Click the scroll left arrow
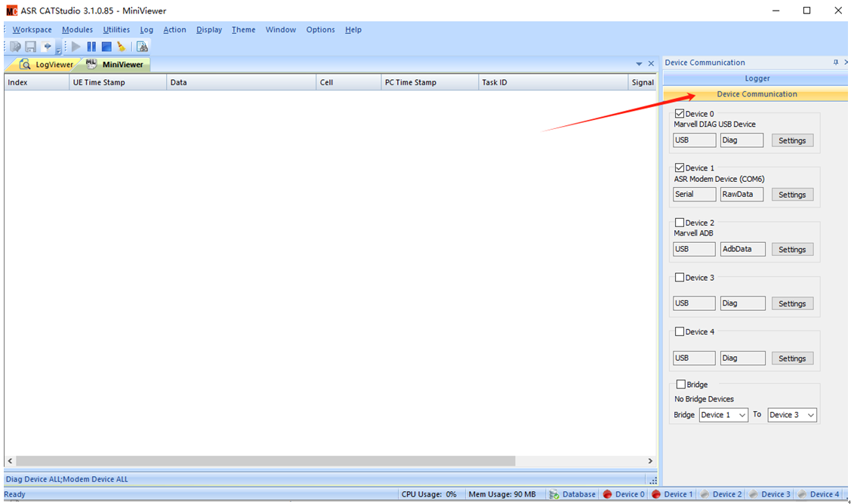Screen dimensions: 851x504 10,461
